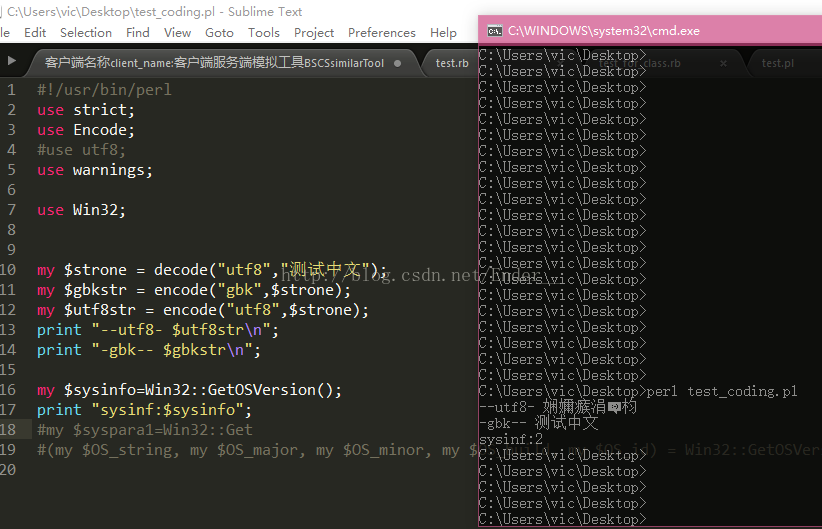This screenshot has height=529, width=822.
Task: Click the print "--utf8- $utf8str" line
Action: [x=158, y=330]
